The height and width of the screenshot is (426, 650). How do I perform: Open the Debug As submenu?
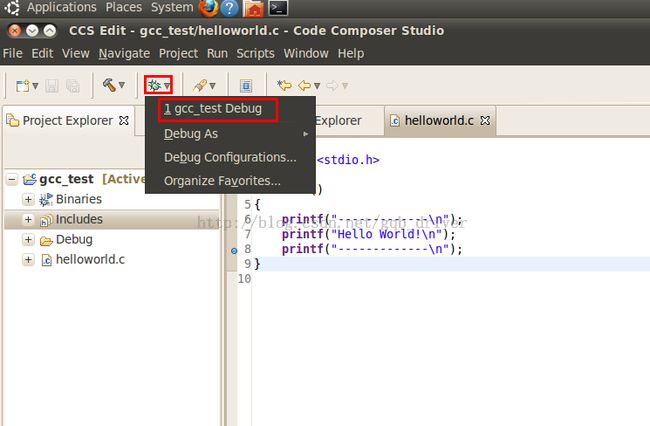(230, 134)
